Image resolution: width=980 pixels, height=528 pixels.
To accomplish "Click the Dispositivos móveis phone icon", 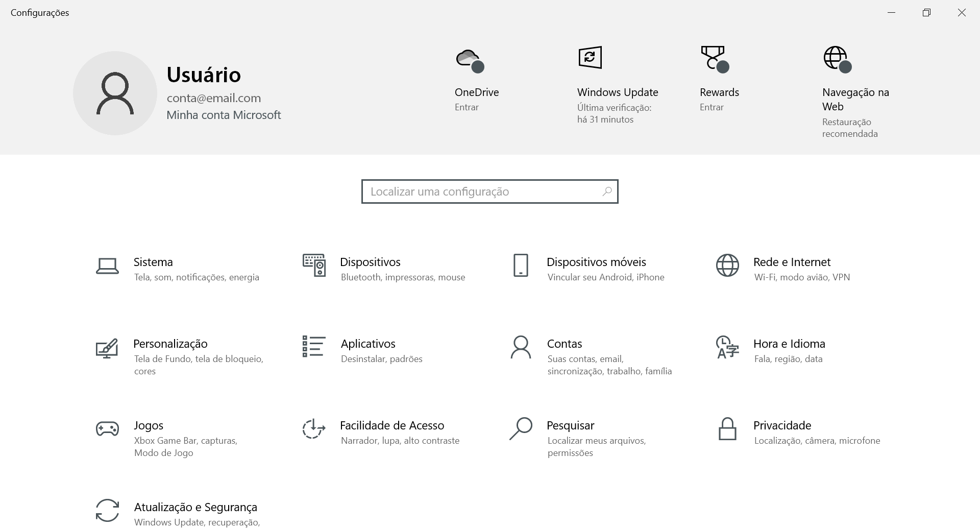I will click(521, 266).
